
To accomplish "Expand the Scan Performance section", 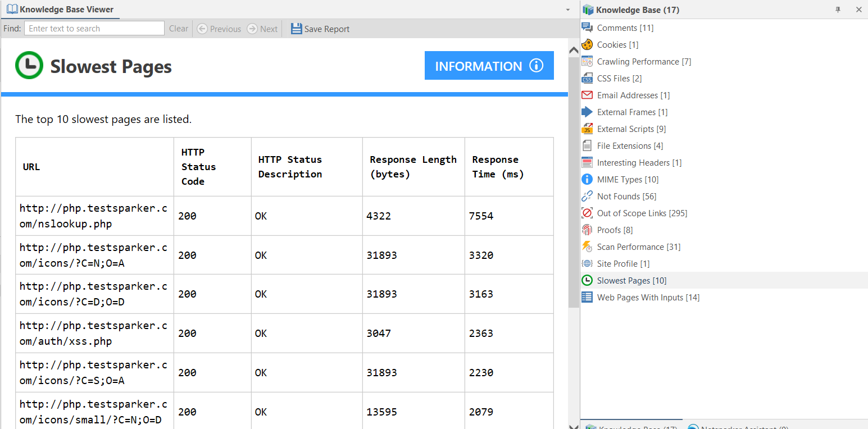I will tap(639, 247).
